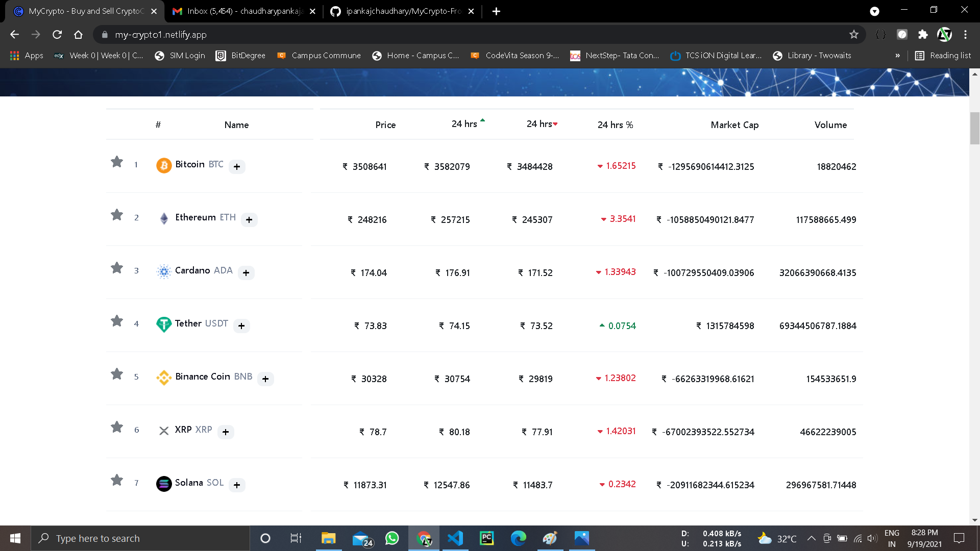Image resolution: width=980 pixels, height=551 pixels.
Task: Expand Solana SOL add button
Action: click(x=236, y=485)
